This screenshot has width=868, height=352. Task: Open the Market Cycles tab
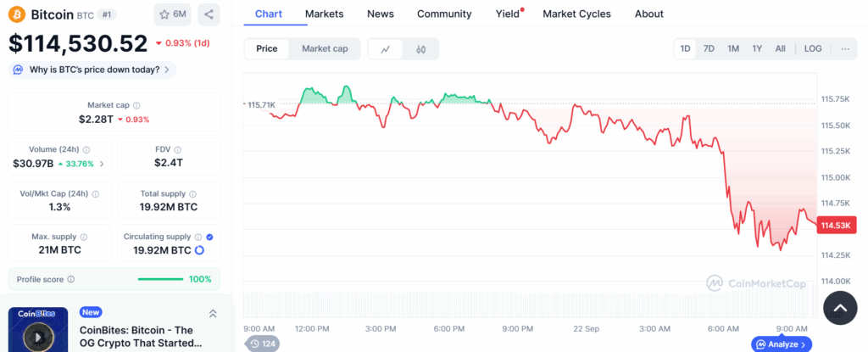(576, 14)
